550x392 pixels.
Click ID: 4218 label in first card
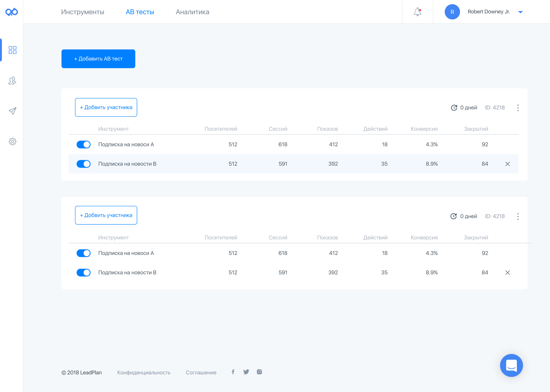click(x=495, y=108)
